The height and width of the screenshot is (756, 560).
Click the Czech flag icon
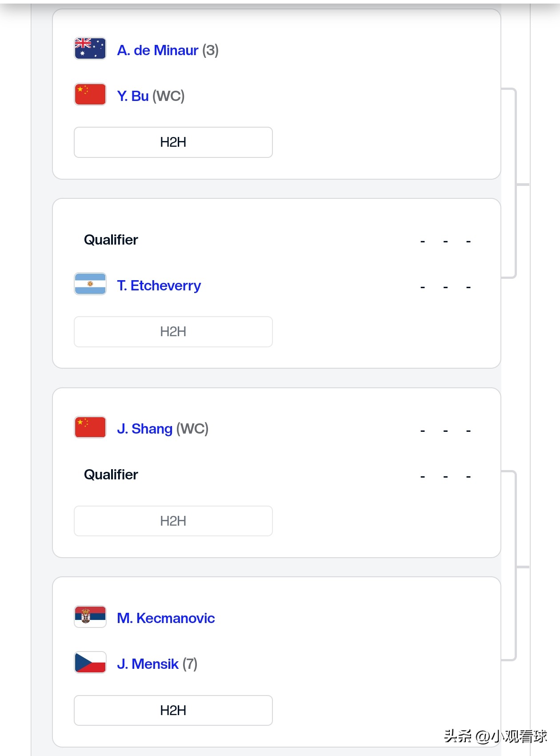tap(90, 663)
